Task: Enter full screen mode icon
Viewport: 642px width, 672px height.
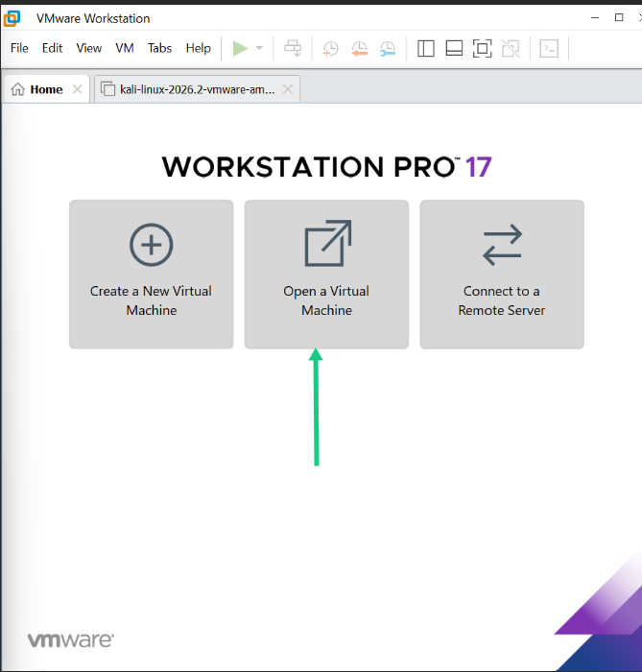Action: click(x=483, y=48)
